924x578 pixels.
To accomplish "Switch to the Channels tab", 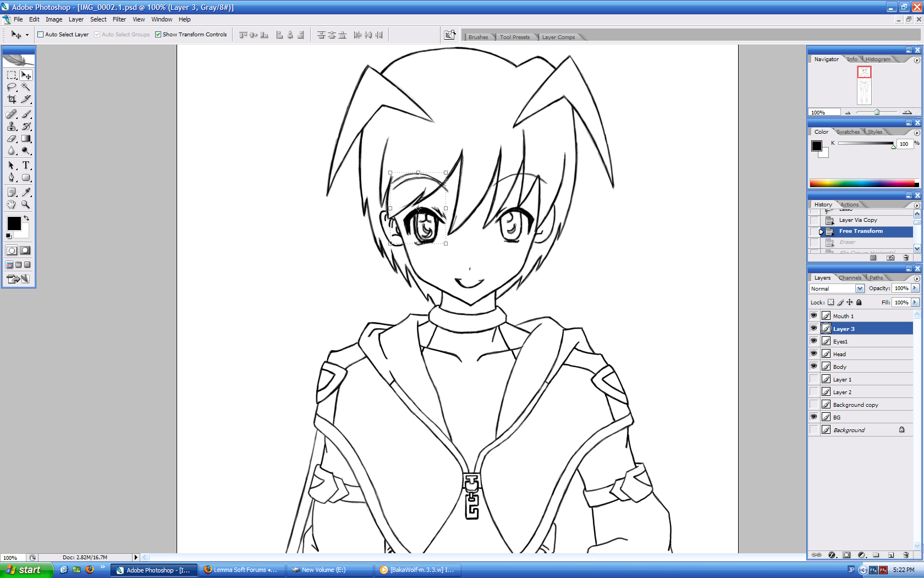I will [850, 277].
